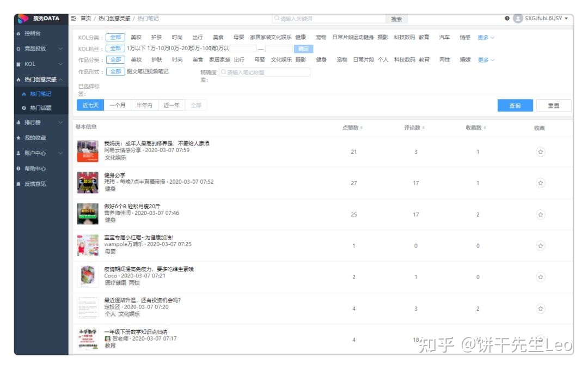Click the 查询 query button

[x=514, y=105]
